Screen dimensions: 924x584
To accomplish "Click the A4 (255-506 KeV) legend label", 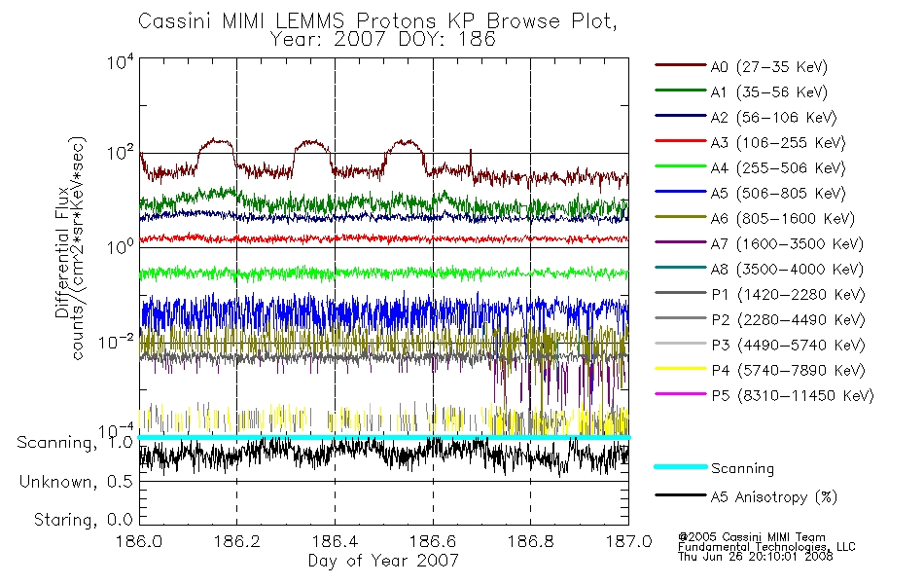I will tap(778, 168).
